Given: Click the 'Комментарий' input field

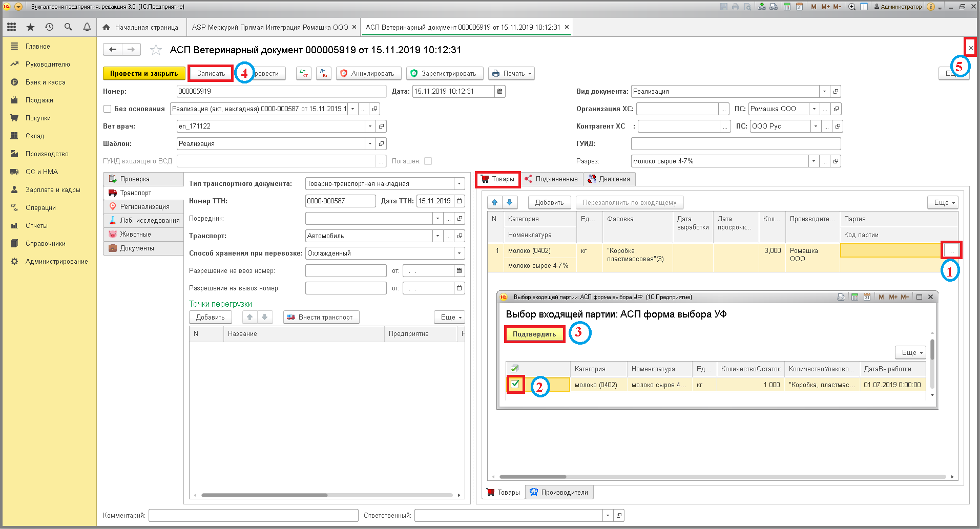Looking at the screenshot, I should click(x=253, y=515).
